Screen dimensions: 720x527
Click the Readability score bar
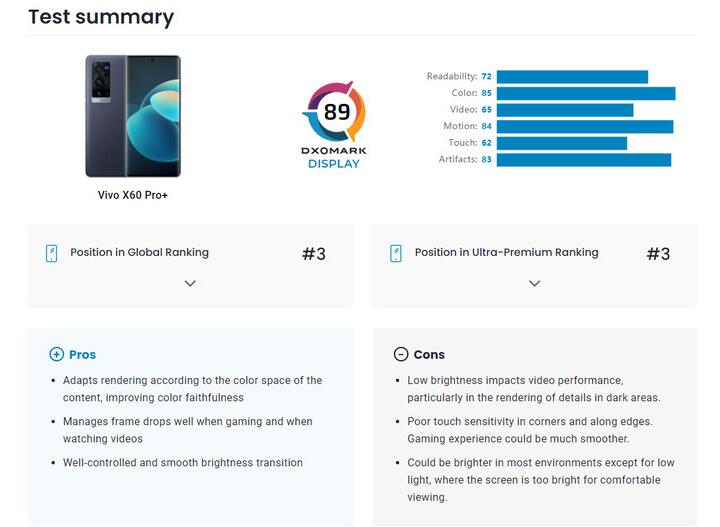coord(572,77)
